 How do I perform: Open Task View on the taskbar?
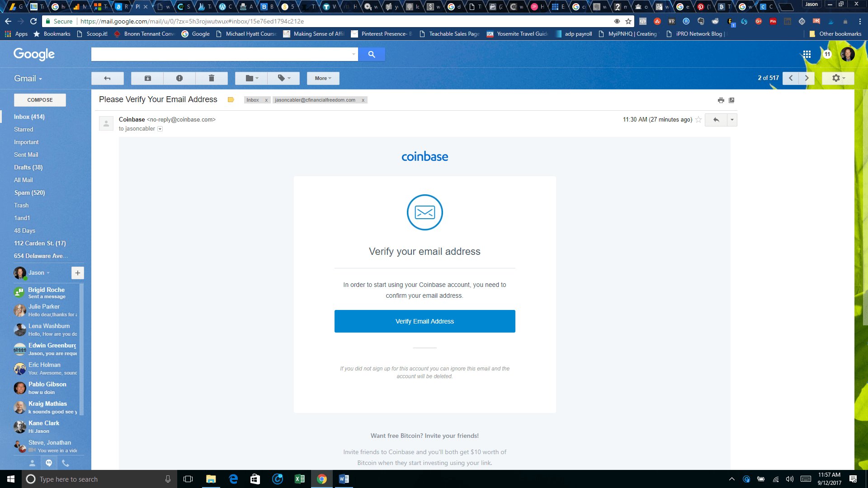[x=188, y=479]
